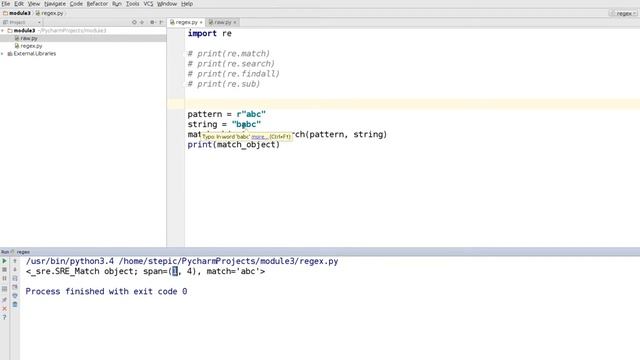The height and width of the screenshot is (360, 640).
Task: Close the Run tab with red X icon
Action: [4, 309]
